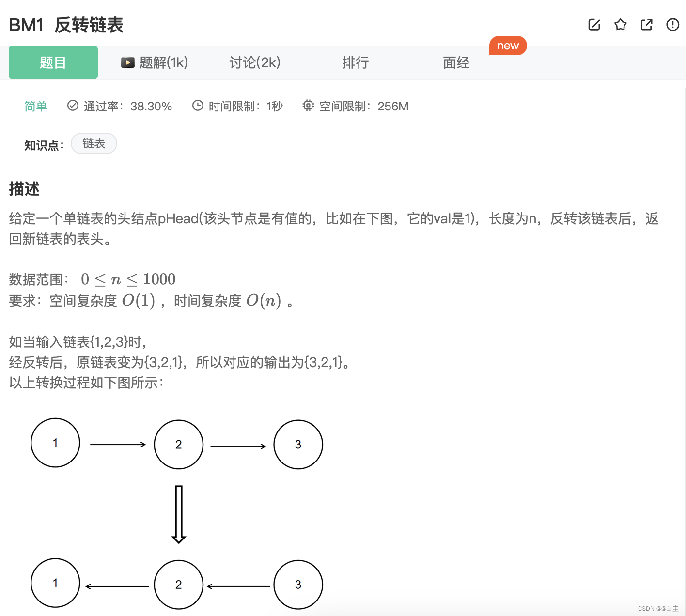Screen dimensions: 686x616
Task: Star this problem using the favorite icon
Action: 620,25
